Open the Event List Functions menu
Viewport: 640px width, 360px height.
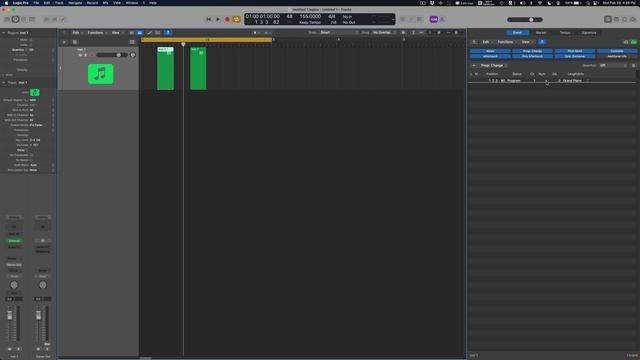pos(506,42)
